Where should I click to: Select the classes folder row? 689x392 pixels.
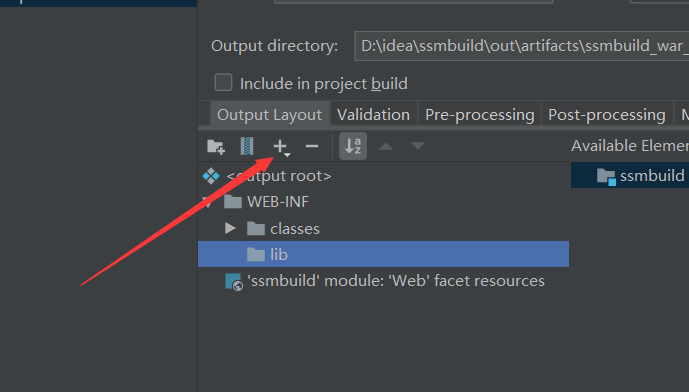pyautogui.click(x=383, y=228)
